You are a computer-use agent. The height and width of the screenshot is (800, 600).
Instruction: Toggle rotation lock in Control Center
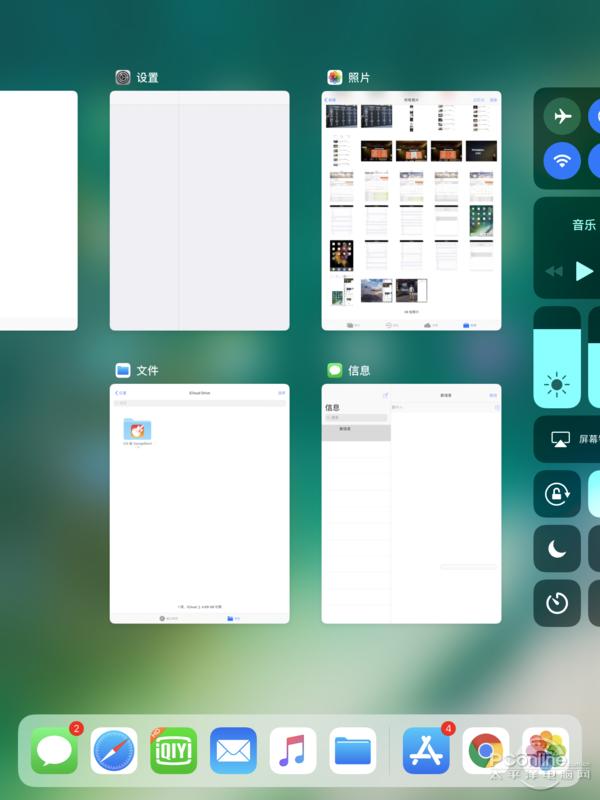pos(557,494)
